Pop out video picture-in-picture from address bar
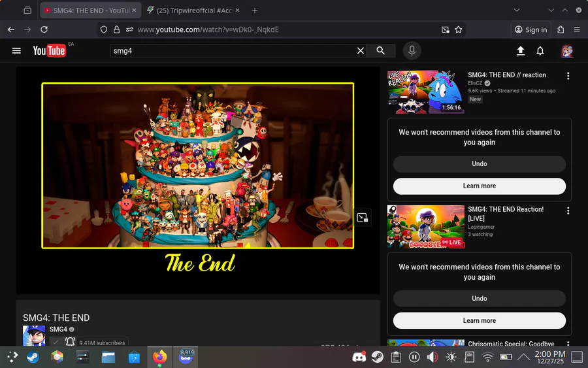Screen dimensions: 588x368 (445, 29)
